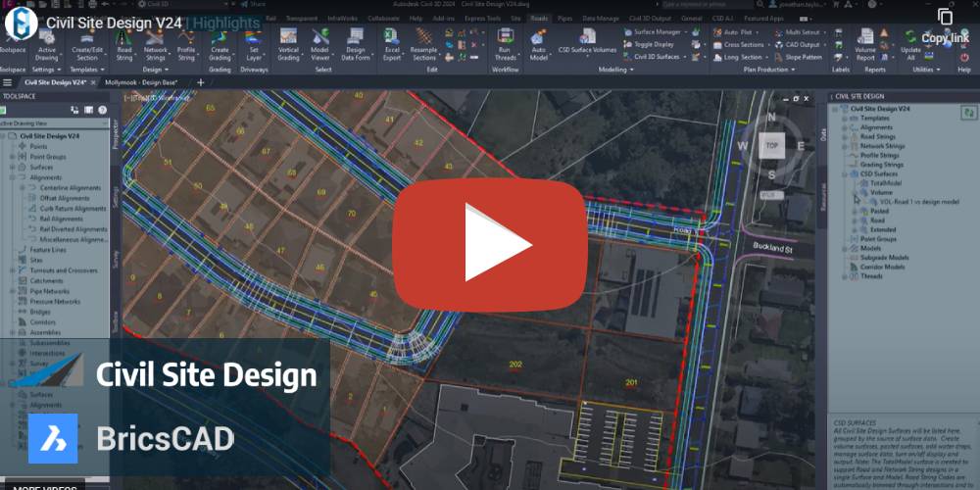Viewport: 980px width, 490px height.
Task: Click the Set Layer driveways icon
Action: [x=254, y=37]
